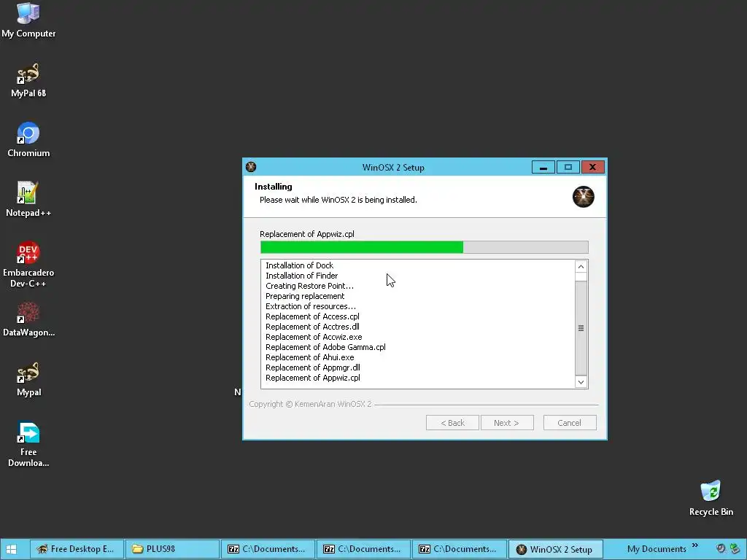Click the WinOSX logo in installer header
The height and width of the screenshot is (560, 747).
click(x=583, y=197)
